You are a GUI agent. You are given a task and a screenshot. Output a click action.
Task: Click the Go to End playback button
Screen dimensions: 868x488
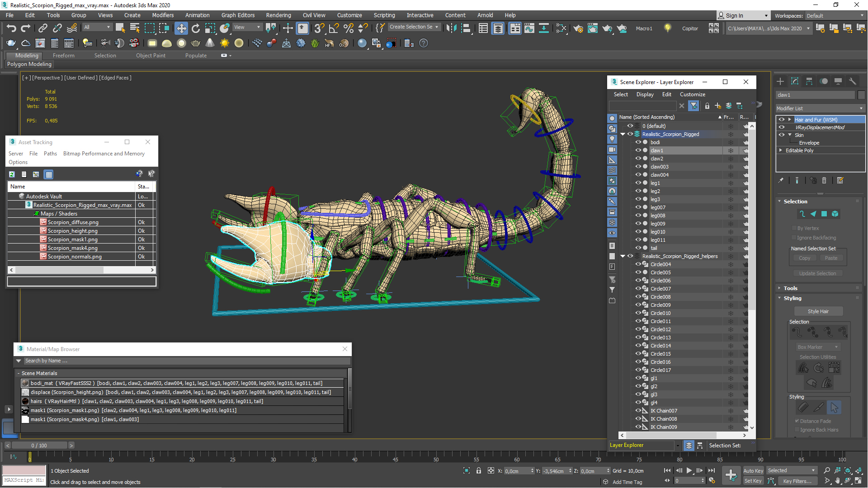(x=711, y=470)
